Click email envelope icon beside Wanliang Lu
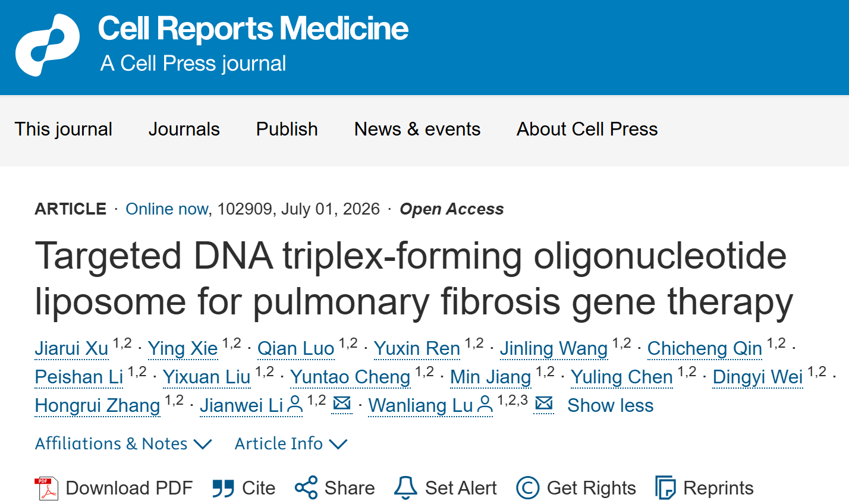Image resolution: width=849 pixels, height=504 pixels. [543, 404]
